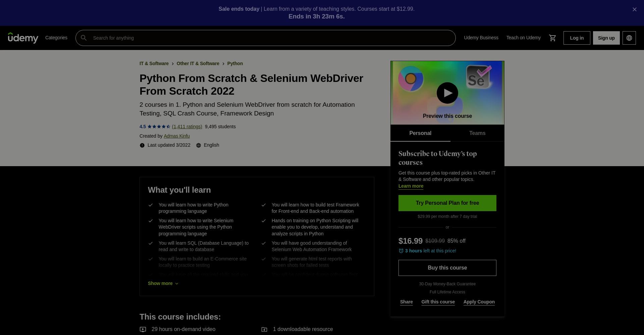The width and height of the screenshot is (644, 335).
Task: Click checkmark beside E-Commerce site item
Action: coord(151,259)
